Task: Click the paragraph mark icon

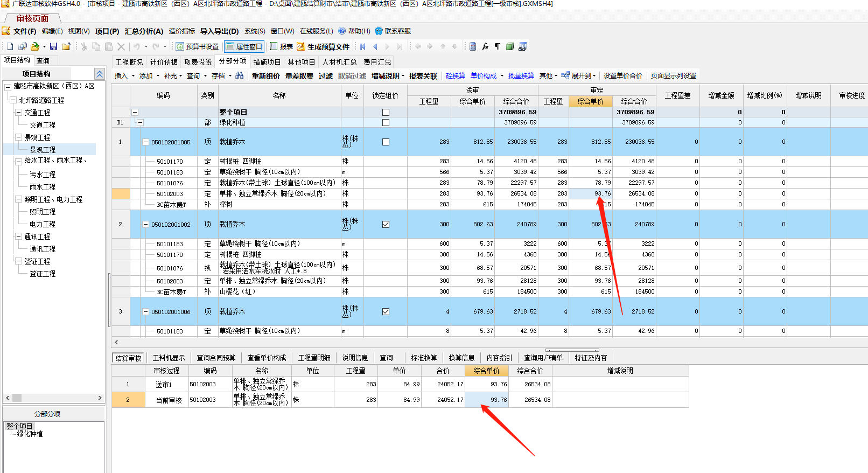Action: [498, 46]
